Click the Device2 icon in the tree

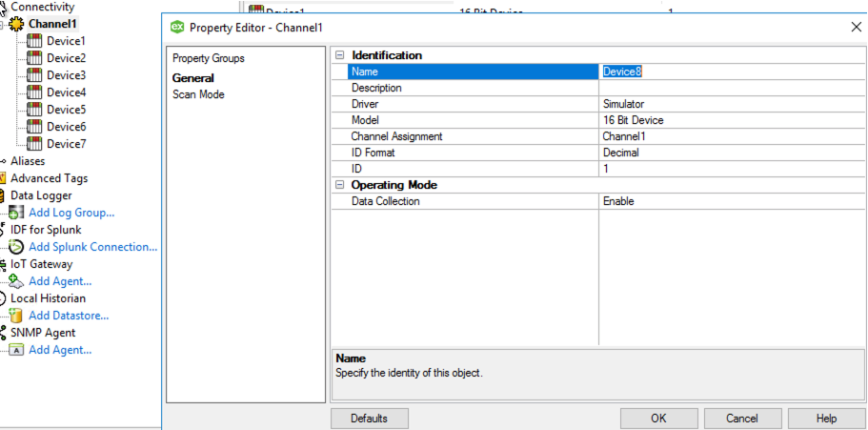[x=35, y=58]
